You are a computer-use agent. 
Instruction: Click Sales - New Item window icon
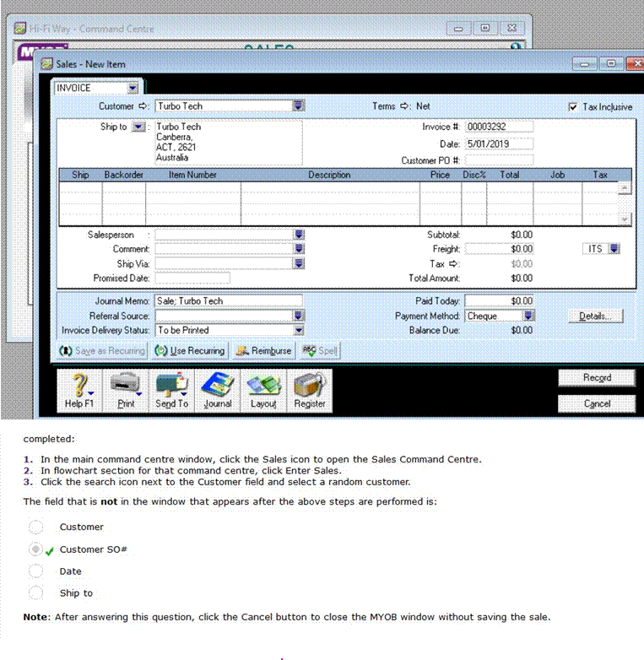click(x=46, y=64)
